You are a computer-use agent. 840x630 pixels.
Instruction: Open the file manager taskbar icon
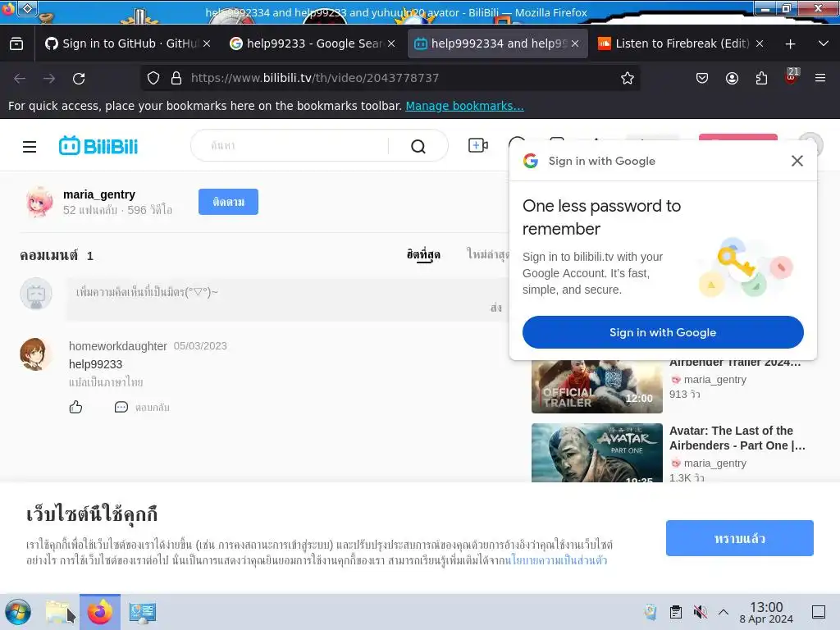tap(59, 612)
